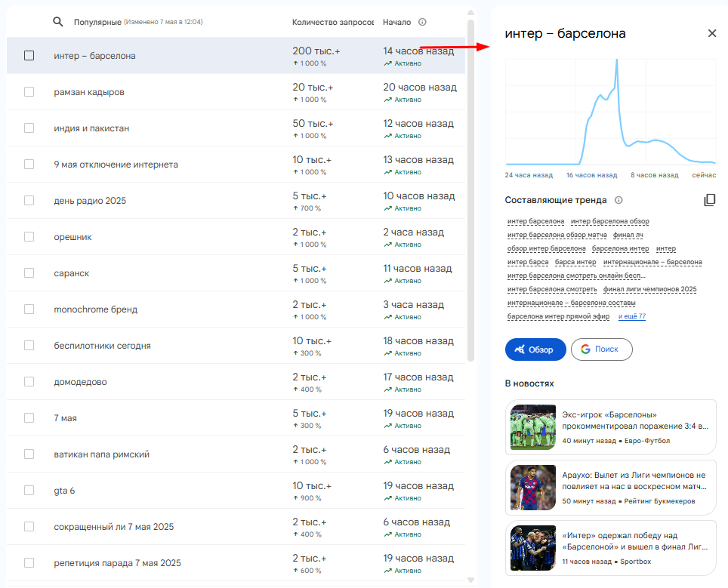Open the обзор интер барселона query
The image size is (728, 588).
pyautogui.click(x=547, y=249)
